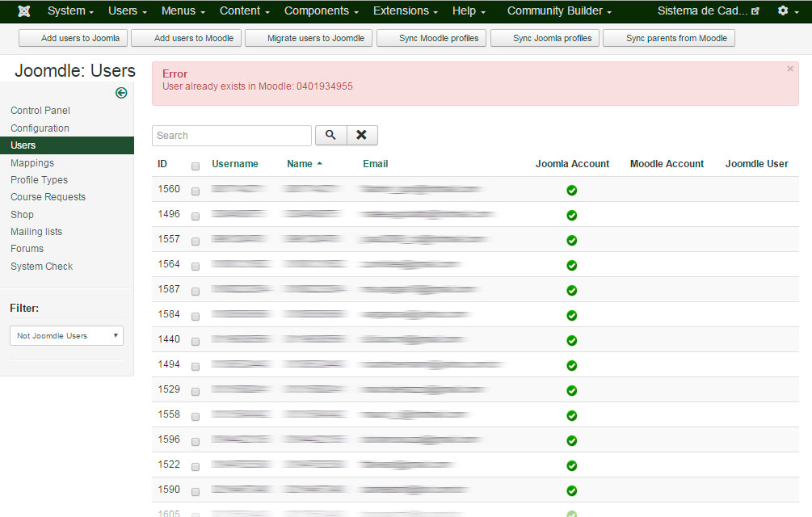Expand the Community Builder menu
This screenshot has height=517, width=812.
[559, 11]
